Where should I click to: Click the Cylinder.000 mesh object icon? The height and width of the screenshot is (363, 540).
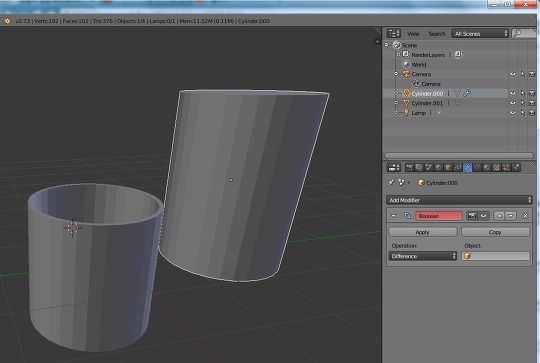click(406, 93)
